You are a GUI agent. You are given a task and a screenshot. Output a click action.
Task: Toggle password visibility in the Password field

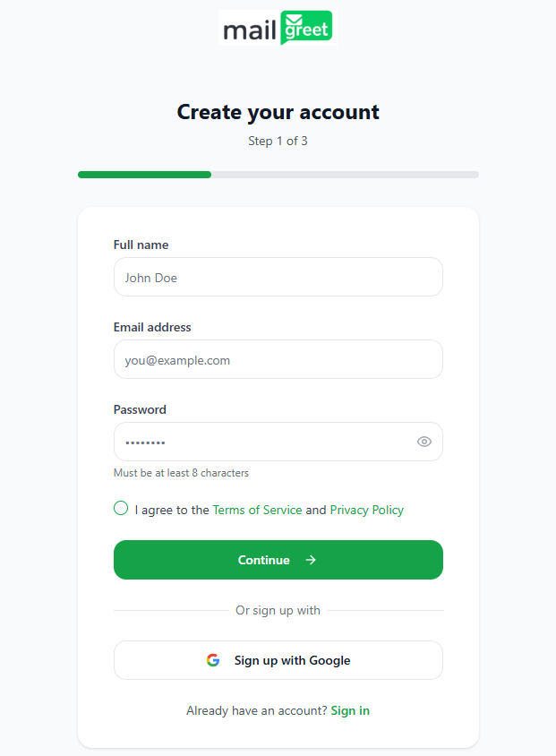(x=423, y=441)
